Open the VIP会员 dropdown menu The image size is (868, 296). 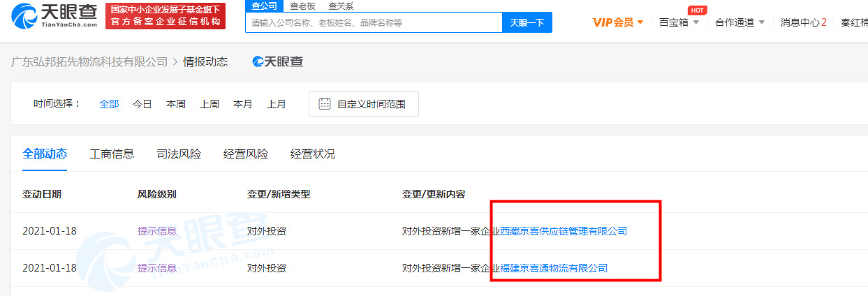click(618, 22)
